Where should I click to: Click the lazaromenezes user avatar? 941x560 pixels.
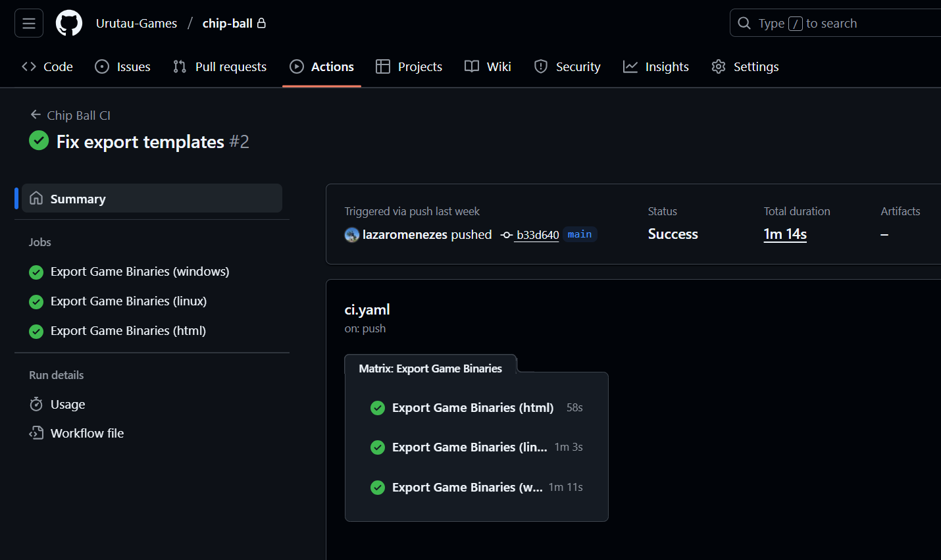point(352,235)
